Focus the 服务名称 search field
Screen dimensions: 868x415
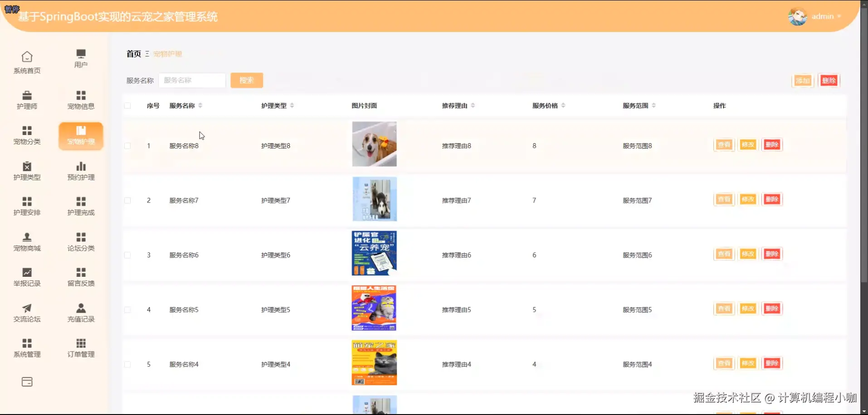192,80
